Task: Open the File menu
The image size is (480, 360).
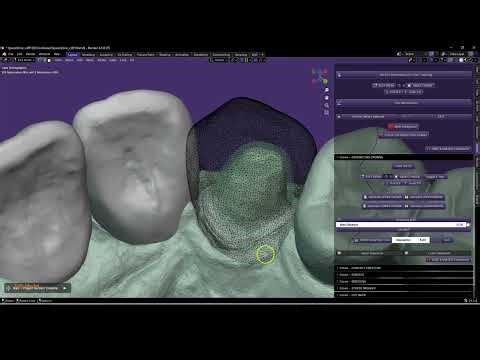Action: pos(11,54)
